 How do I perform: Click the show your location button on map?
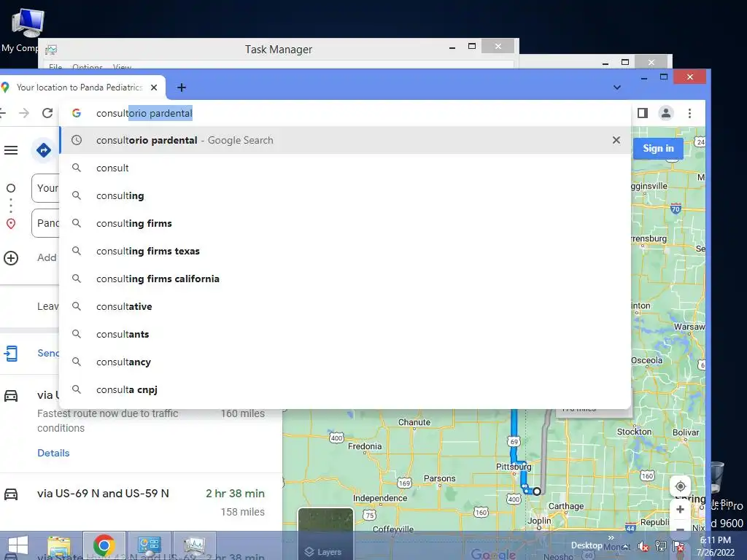point(681,486)
